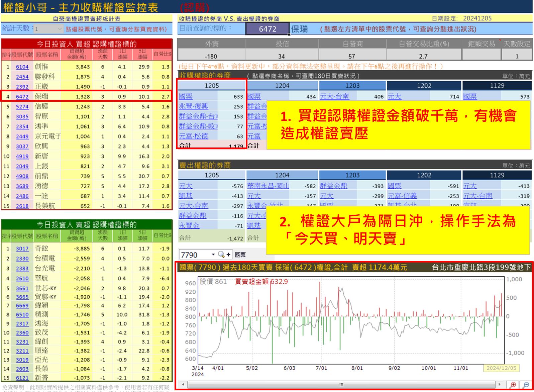Click 元大-台南 seller under 1205 column
The image size is (534, 392).
pos(193,206)
